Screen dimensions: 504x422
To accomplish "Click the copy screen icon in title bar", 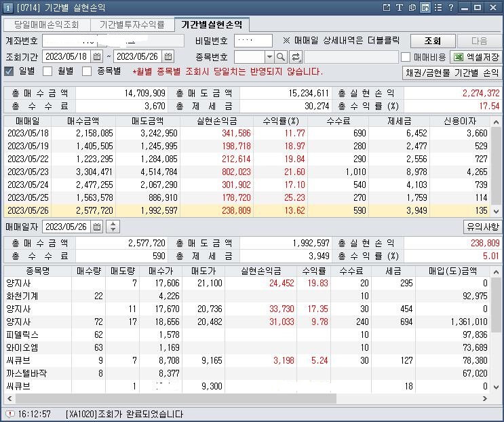I will 412,7.
